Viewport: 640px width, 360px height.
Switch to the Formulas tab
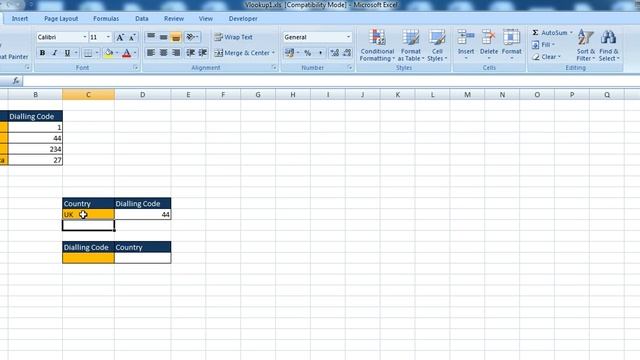point(106,19)
